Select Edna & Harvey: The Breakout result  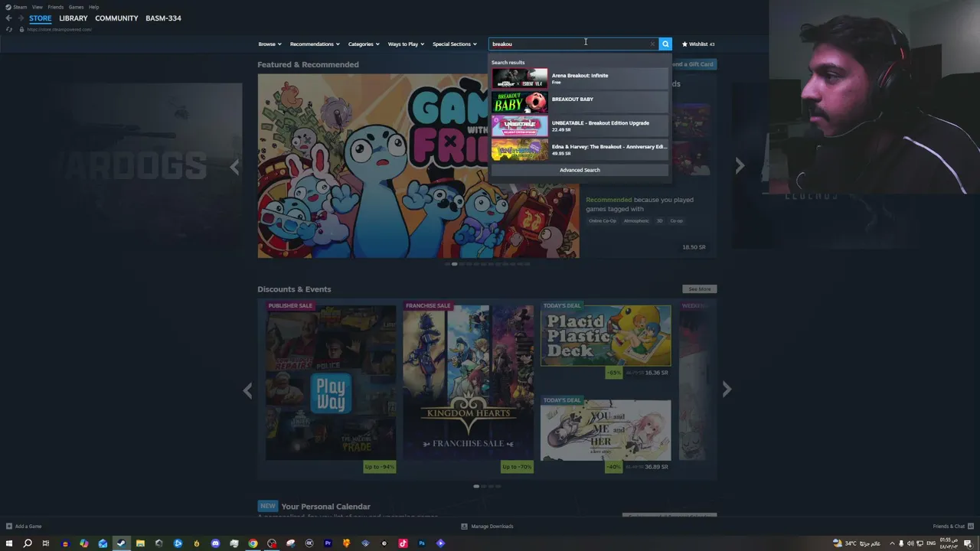coord(580,149)
